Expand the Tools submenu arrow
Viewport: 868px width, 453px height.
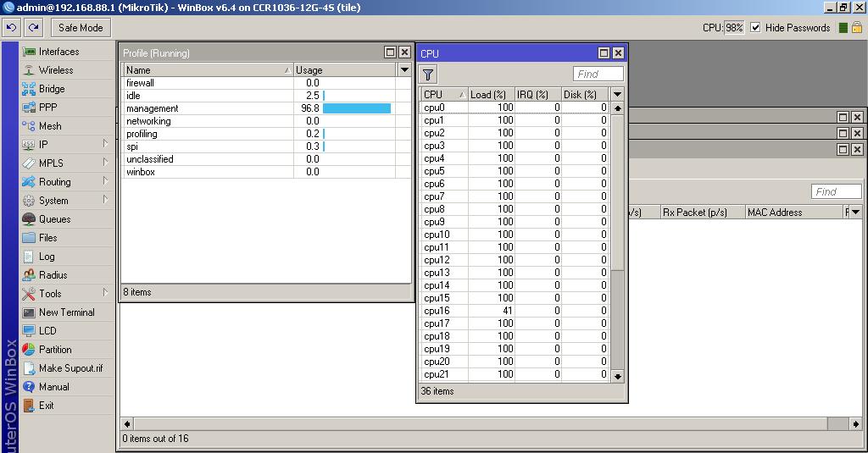(x=105, y=293)
